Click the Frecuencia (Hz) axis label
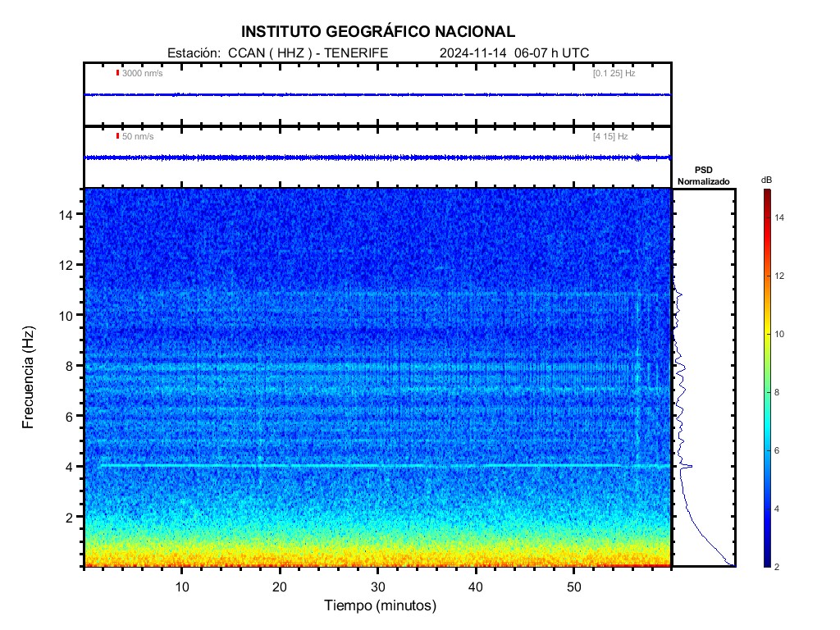 point(29,378)
